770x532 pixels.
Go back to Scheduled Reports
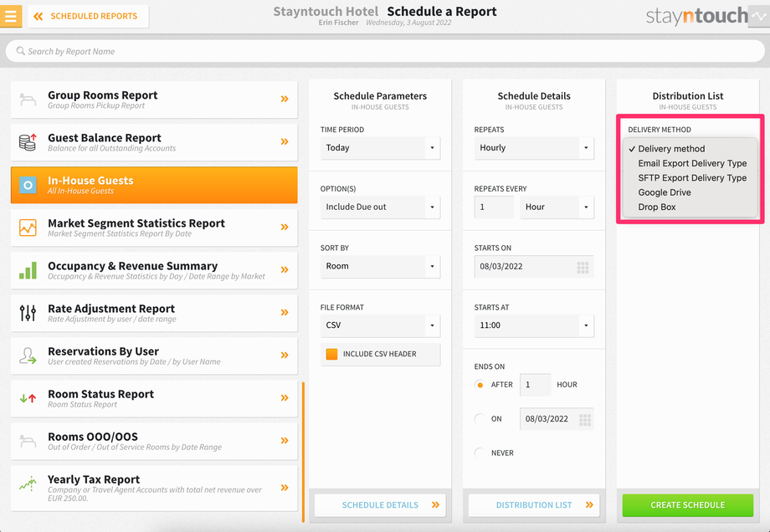(89, 16)
